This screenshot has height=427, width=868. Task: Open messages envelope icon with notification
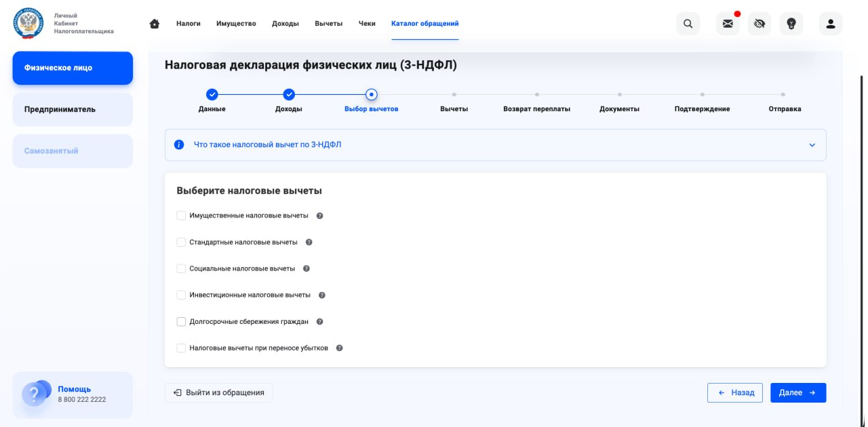[x=728, y=24]
